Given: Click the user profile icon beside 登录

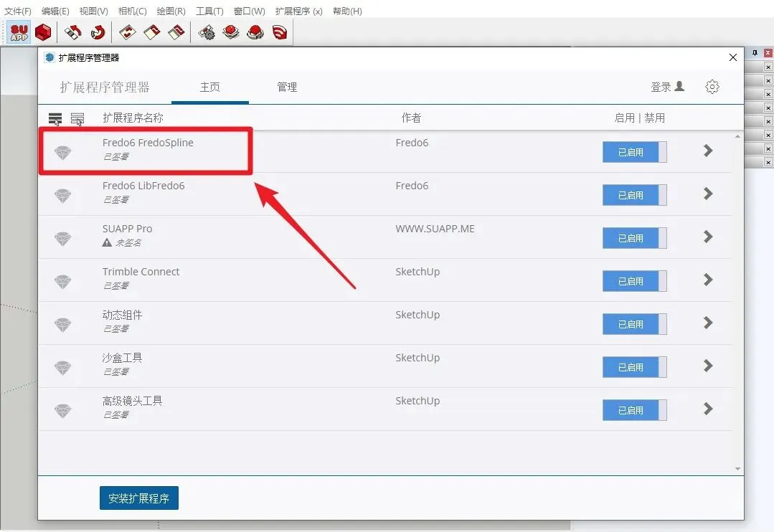Looking at the screenshot, I should [x=680, y=86].
